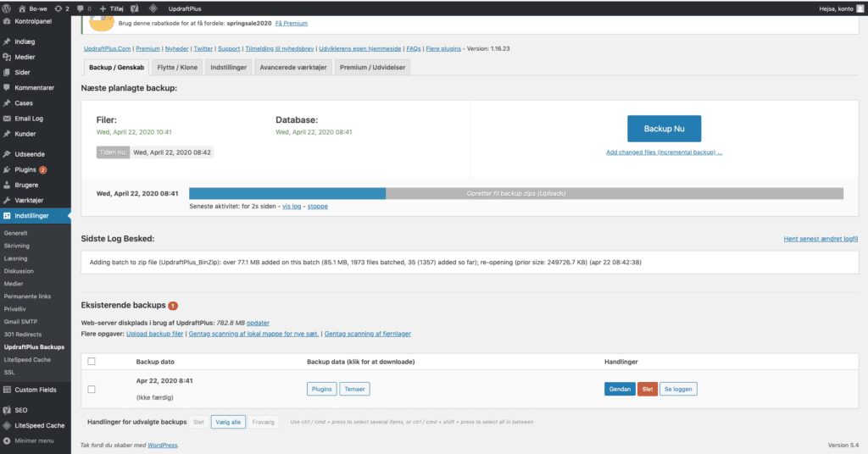The image size is (868, 454).
Task: Open 301 Redirects settings submenu
Action: click(x=23, y=335)
